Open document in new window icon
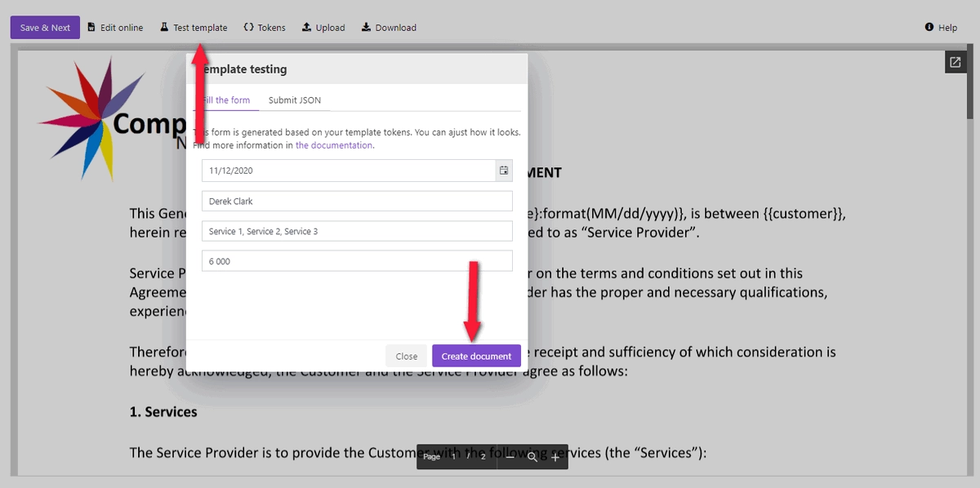Viewport: 980px width, 488px height. point(955,62)
